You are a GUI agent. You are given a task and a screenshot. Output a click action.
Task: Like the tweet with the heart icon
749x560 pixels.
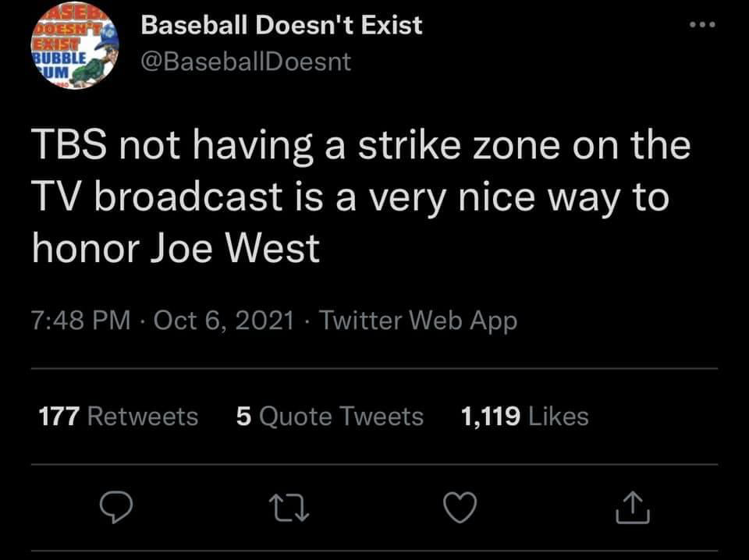tap(460, 509)
